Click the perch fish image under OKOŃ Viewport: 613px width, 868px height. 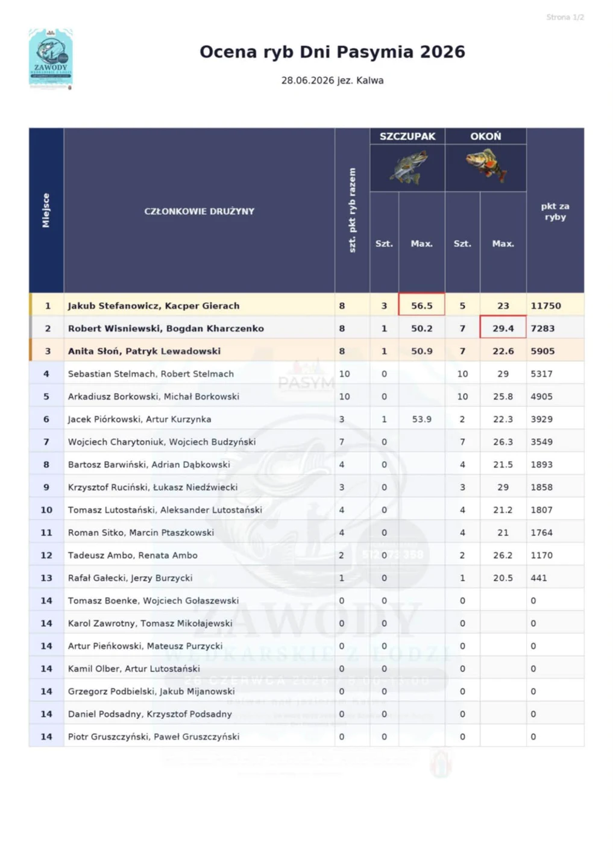coord(486,165)
